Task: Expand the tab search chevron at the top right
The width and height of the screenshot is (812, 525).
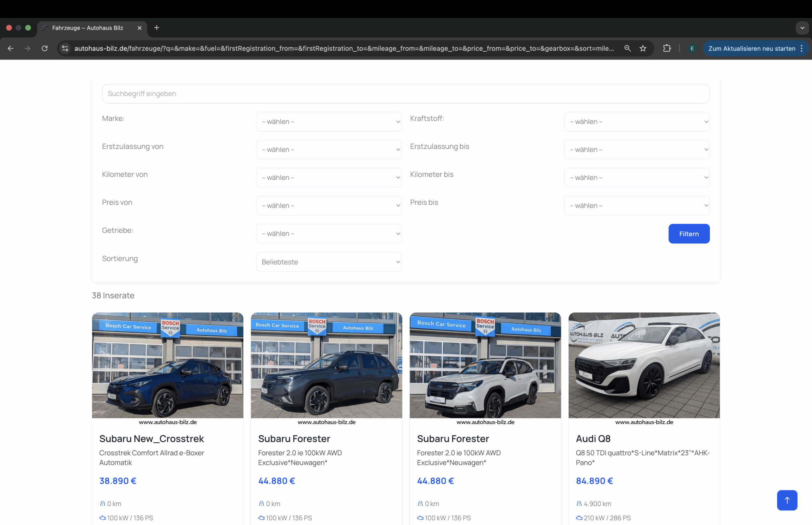Action: (802, 28)
